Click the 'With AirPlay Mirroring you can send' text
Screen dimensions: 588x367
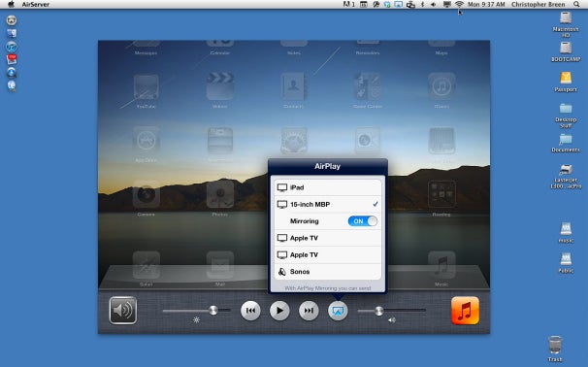pos(328,288)
